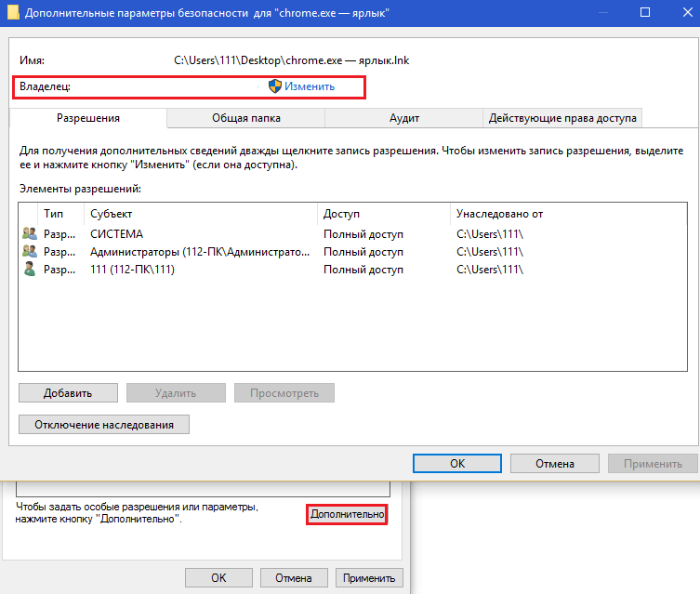The width and height of the screenshot is (700, 594).
Task: Click the group icon of the Администраторы entry
Action: 30,252
